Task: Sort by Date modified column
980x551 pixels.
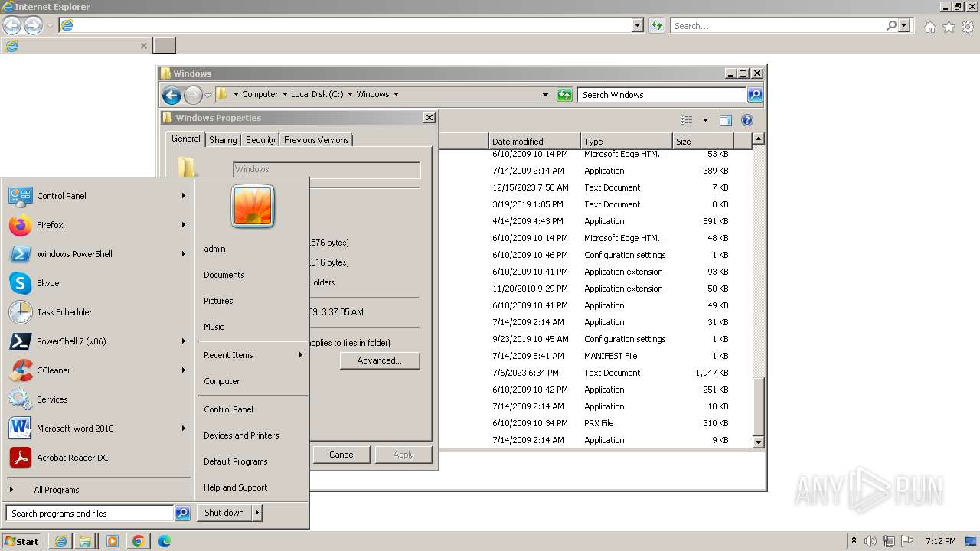Action: pyautogui.click(x=534, y=142)
